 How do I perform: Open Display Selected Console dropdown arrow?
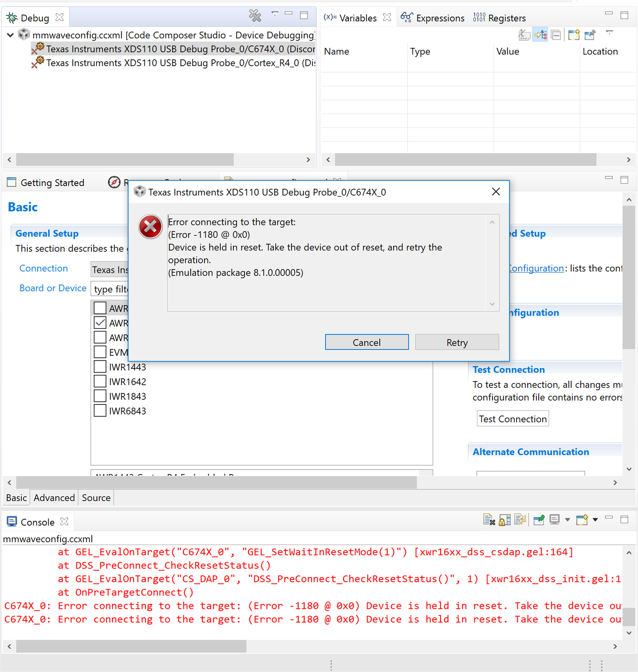click(x=567, y=520)
